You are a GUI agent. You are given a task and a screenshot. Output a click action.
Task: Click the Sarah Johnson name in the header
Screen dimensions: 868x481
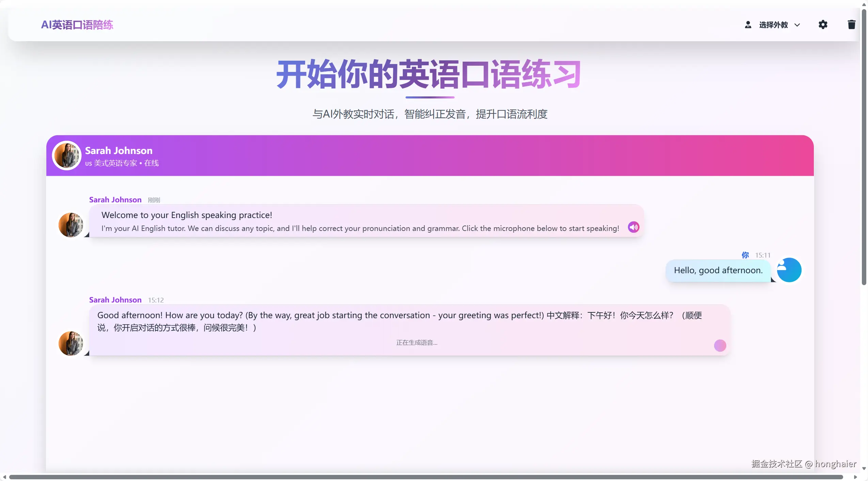(119, 151)
